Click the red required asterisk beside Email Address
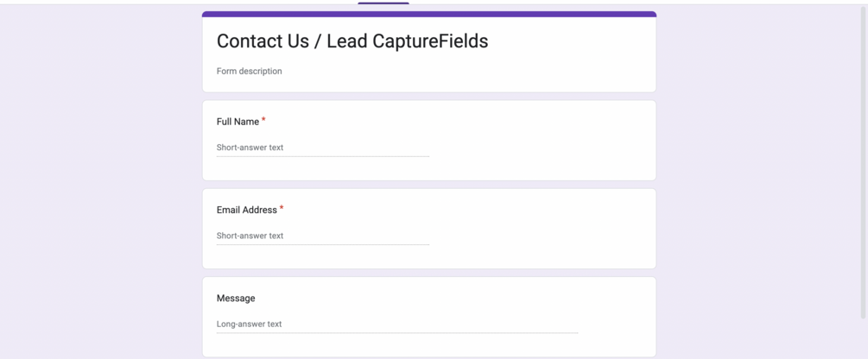Screen dimensions: 868x359 282,208
